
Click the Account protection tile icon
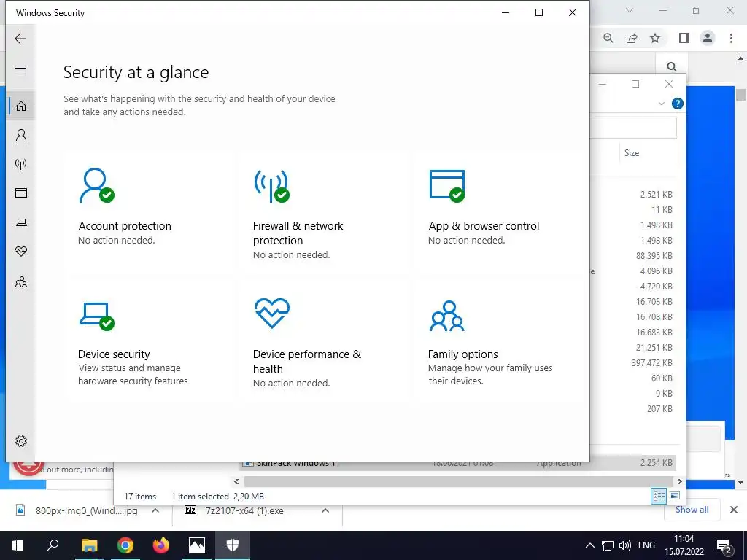pyautogui.click(x=96, y=185)
